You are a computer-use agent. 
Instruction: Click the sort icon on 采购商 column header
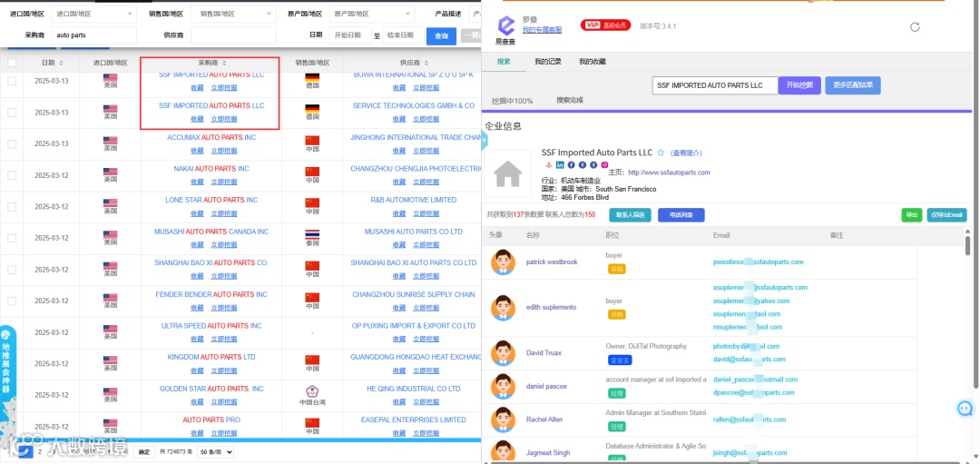tap(224, 64)
